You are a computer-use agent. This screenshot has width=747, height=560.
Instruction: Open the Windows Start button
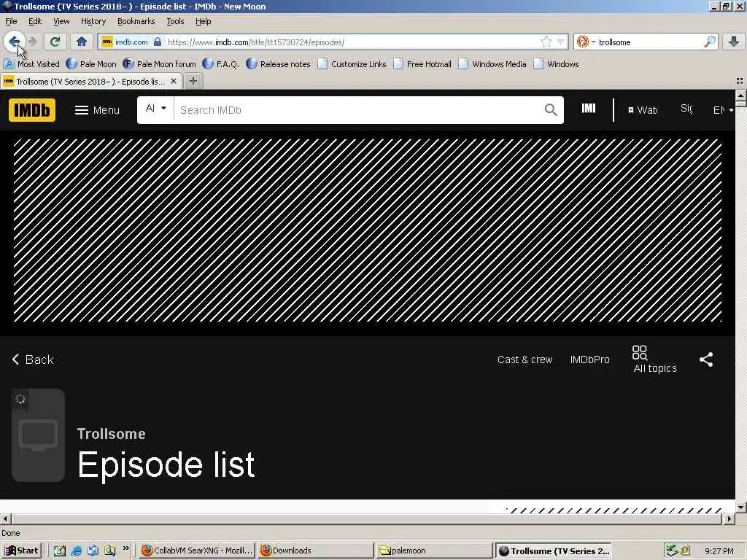[21, 551]
